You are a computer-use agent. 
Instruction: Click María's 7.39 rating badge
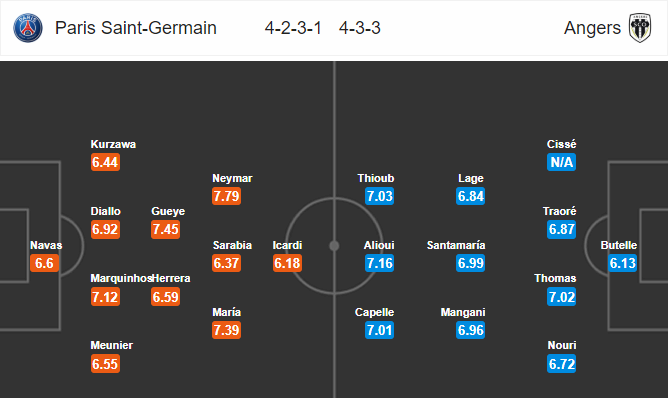coord(227,330)
